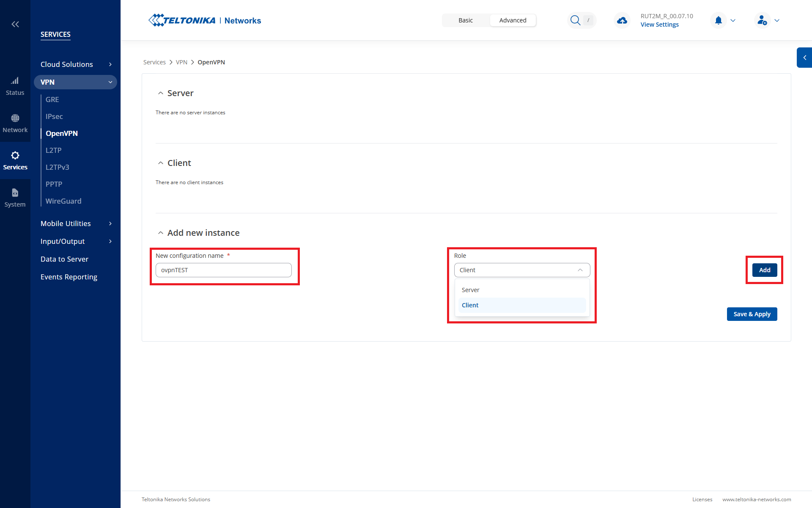
Task: Open the Network globe icon
Action: click(x=15, y=123)
